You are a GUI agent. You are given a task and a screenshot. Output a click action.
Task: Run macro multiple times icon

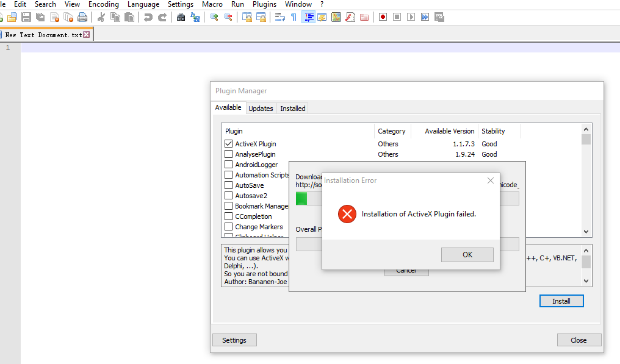pyautogui.click(x=425, y=18)
